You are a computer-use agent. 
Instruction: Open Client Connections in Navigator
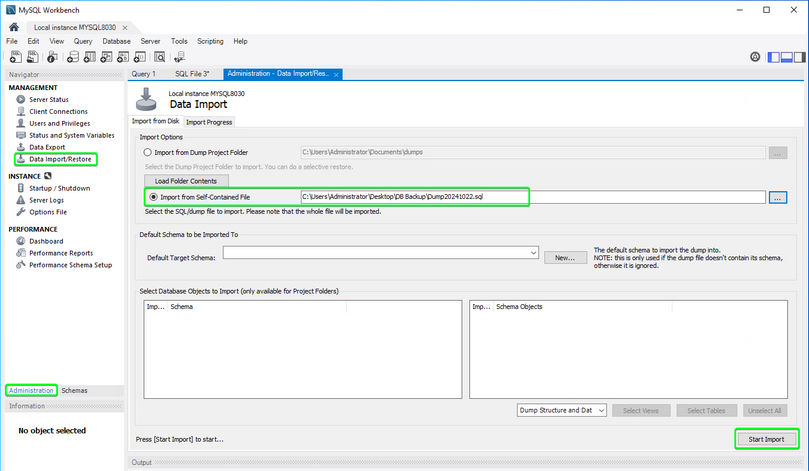coord(58,111)
